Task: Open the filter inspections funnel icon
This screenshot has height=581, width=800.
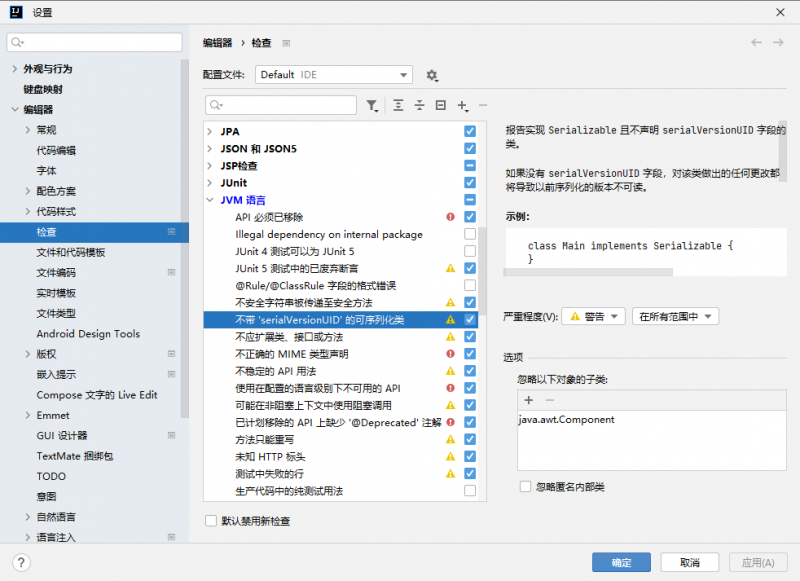Action: coord(372,106)
